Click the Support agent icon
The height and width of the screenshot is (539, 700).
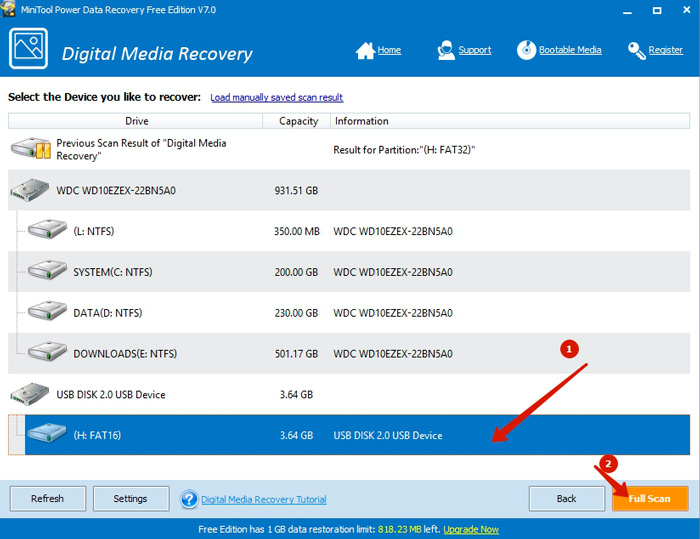coord(446,50)
